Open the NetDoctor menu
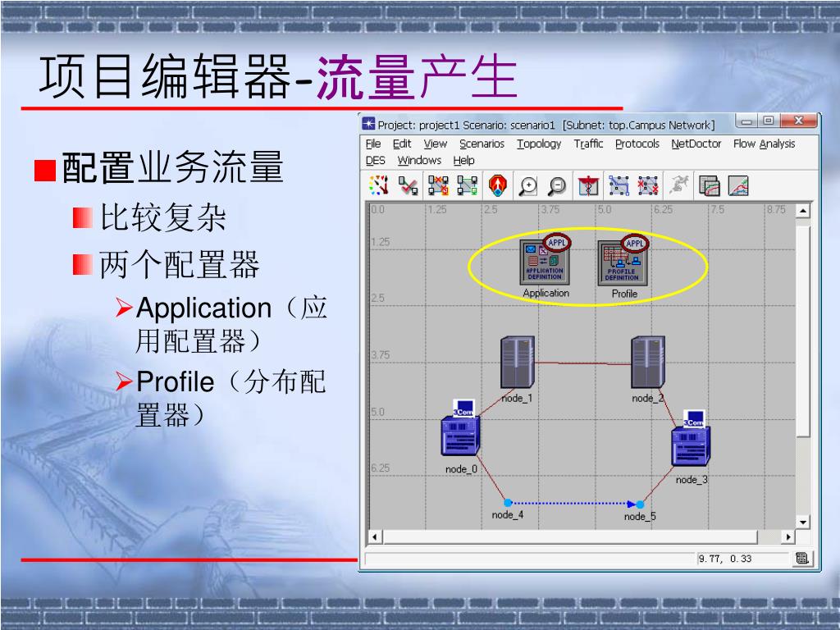Image resolution: width=840 pixels, height=630 pixels. pos(696,144)
